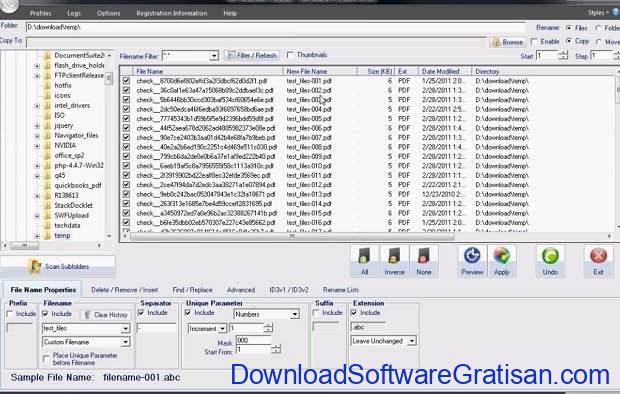Image resolution: width=620 pixels, height=394 pixels.
Task: Open the Custom Filename dropdown
Action: click(x=125, y=342)
